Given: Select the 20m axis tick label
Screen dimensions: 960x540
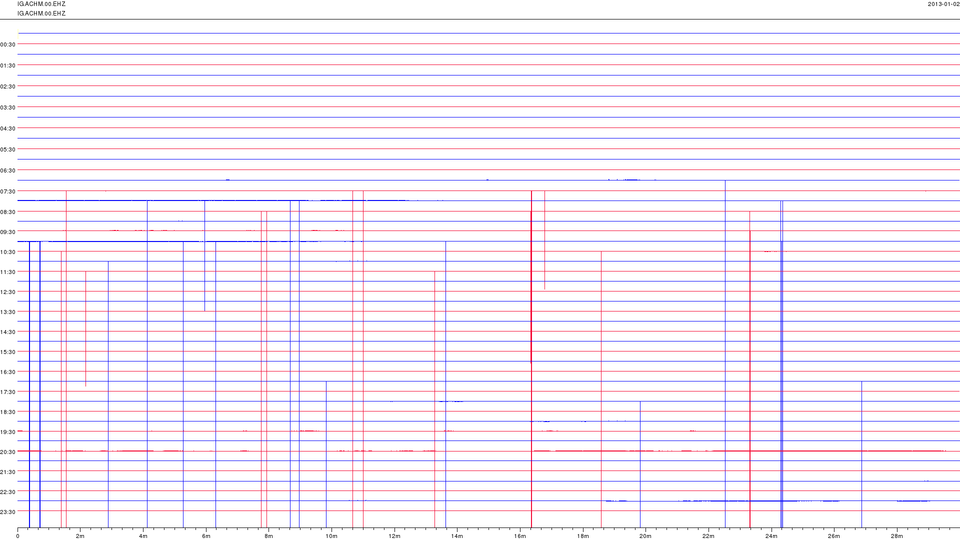Looking at the screenshot, I should coord(645,536).
